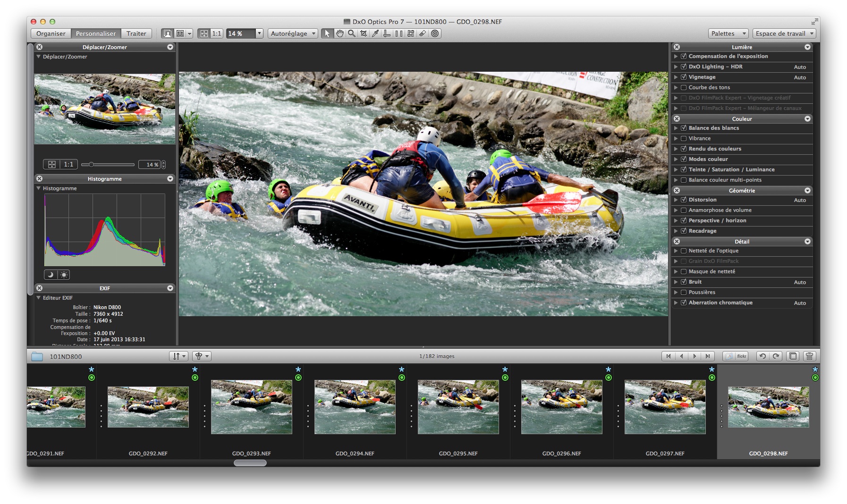Click fit icon in Déplacer/Zoomer palette
The image size is (847, 504).
[52, 165]
